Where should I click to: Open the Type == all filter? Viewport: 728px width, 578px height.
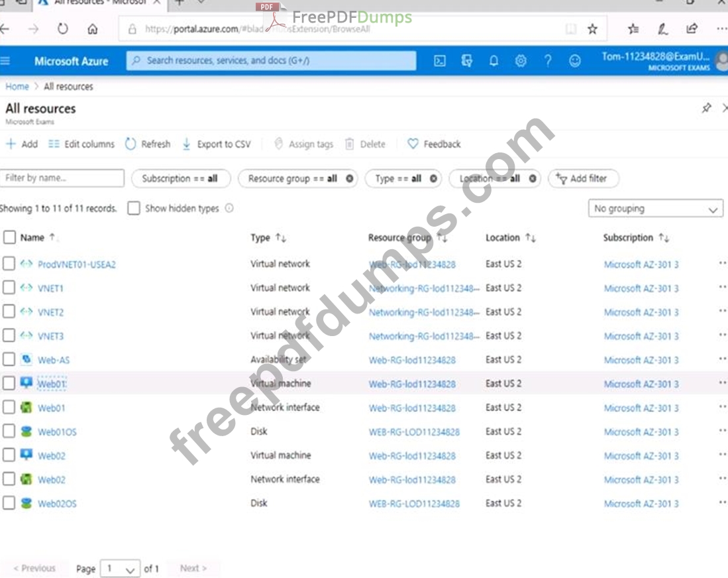pos(403,178)
